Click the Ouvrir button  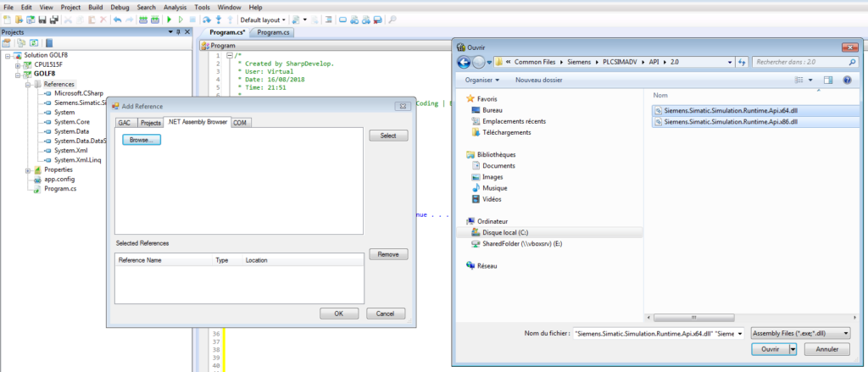771,349
